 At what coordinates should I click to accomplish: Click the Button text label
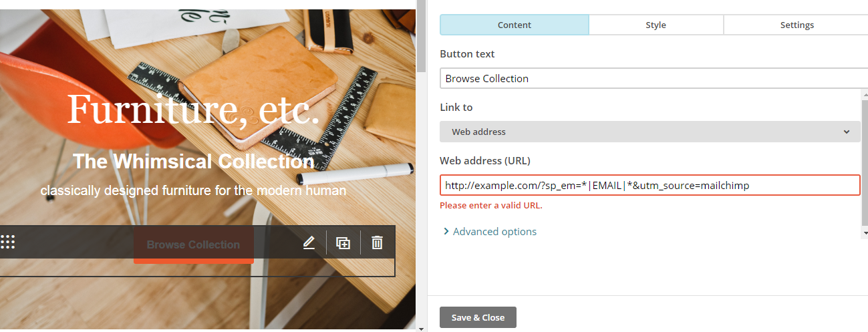click(x=467, y=53)
